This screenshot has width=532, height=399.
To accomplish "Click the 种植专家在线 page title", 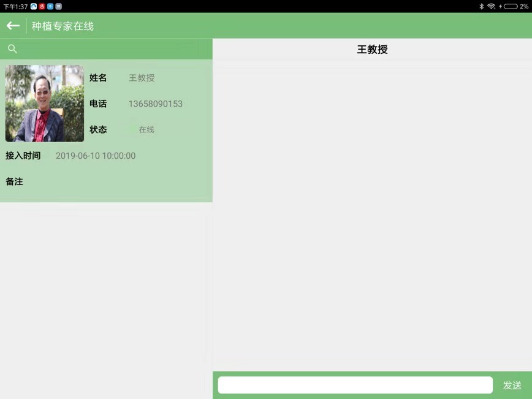I will pyautogui.click(x=63, y=26).
